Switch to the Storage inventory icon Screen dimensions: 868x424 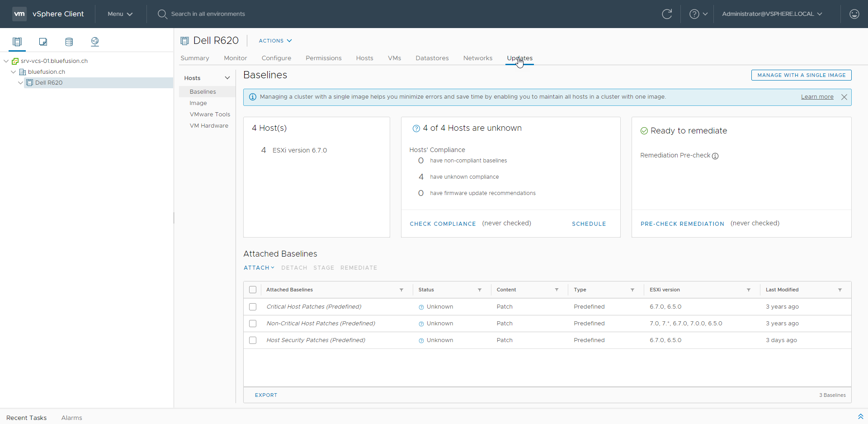(x=69, y=42)
